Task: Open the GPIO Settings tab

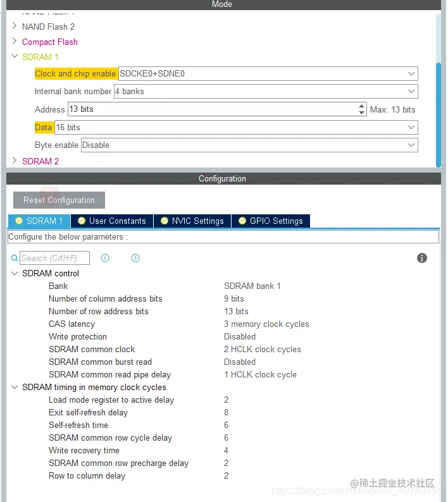Action: pyautogui.click(x=270, y=221)
